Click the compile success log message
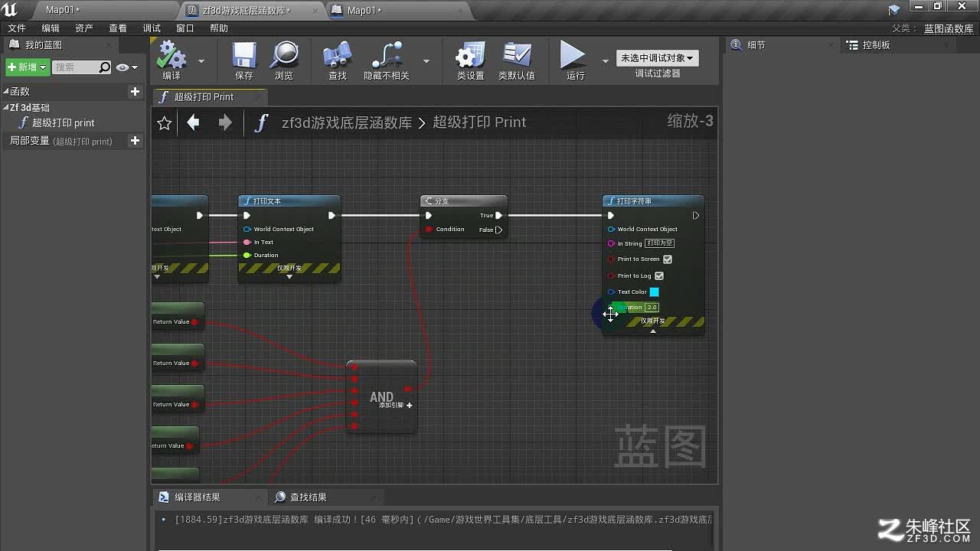The height and width of the screenshot is (551, 980). 443,520
